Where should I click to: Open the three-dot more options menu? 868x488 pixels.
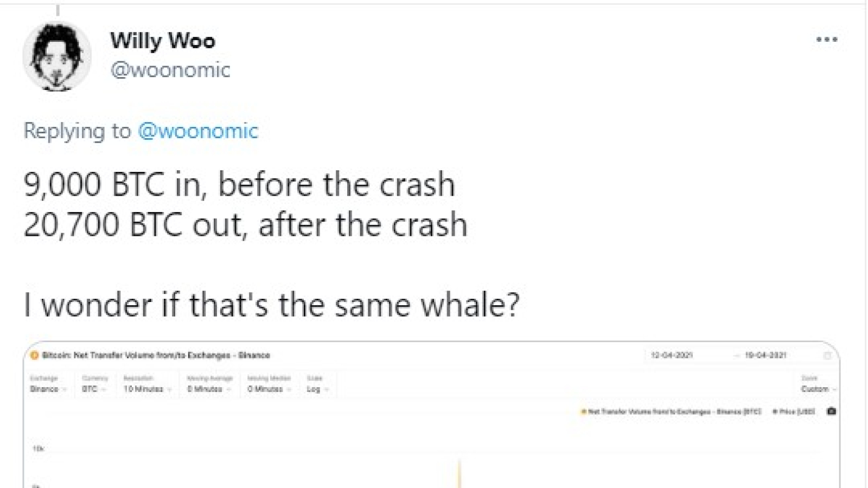pyautogui.click(x=827, y=40)
